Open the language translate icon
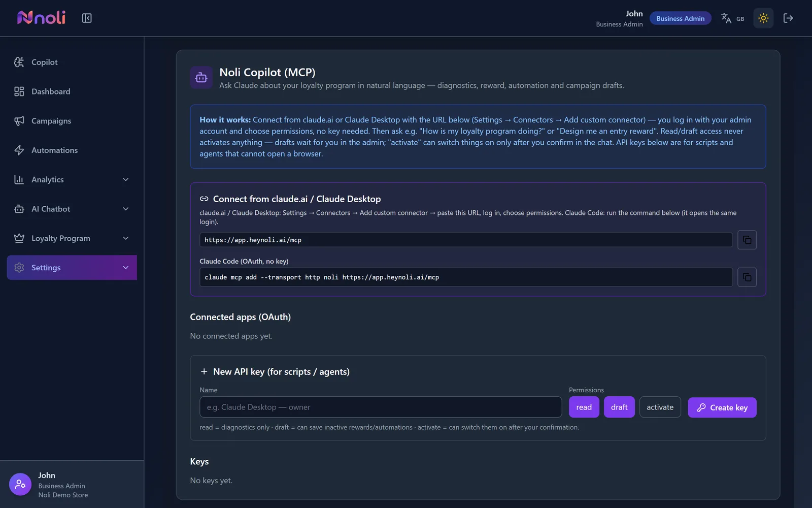This screenshot has height=508, width=812. click(x=726, y=18)
